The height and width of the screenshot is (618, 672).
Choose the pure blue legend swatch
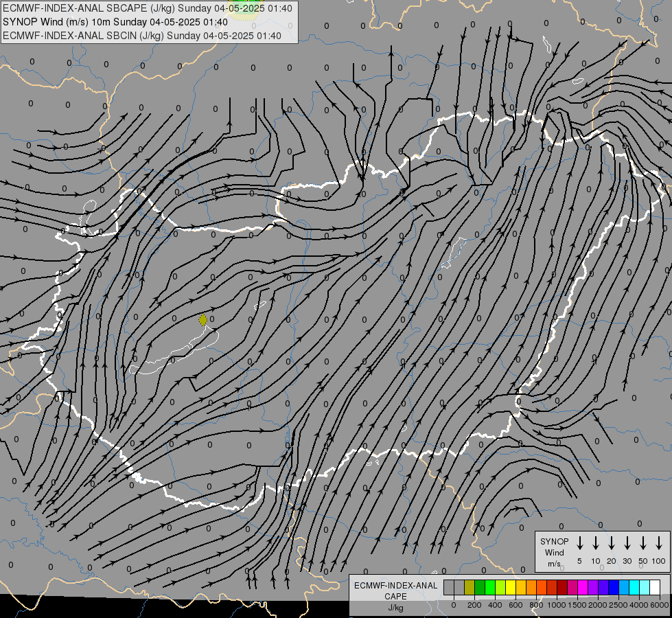[x=613, y=588]
